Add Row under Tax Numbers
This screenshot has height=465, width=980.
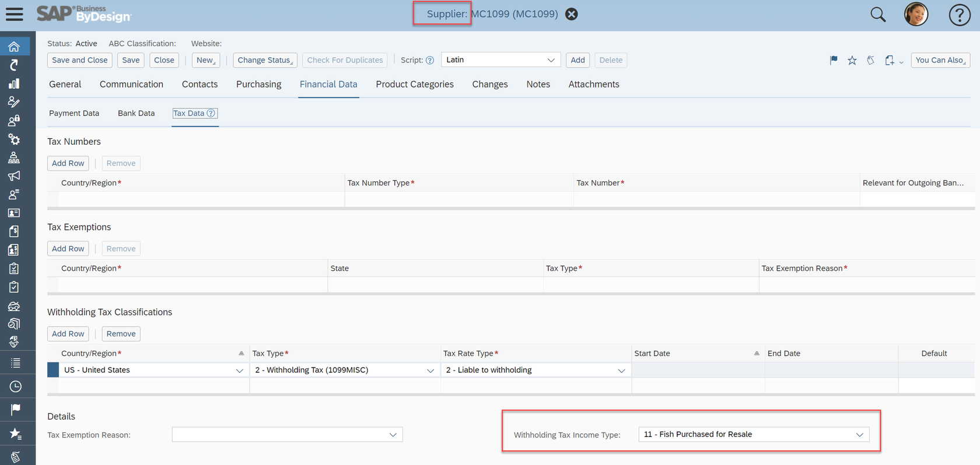(x=68, y=163)
